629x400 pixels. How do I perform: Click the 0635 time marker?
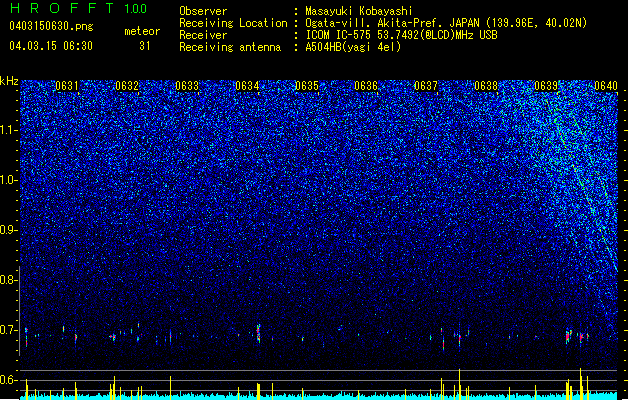(x=307, y=86)
